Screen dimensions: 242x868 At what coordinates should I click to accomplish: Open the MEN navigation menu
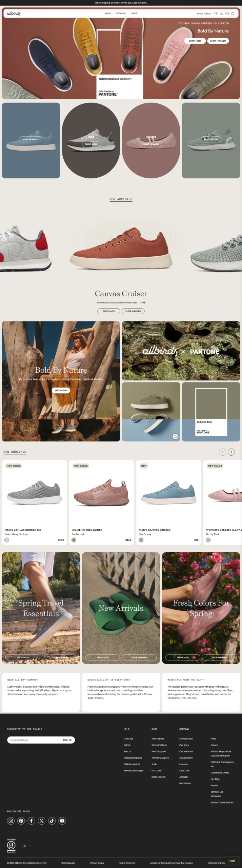coord(108,14)
